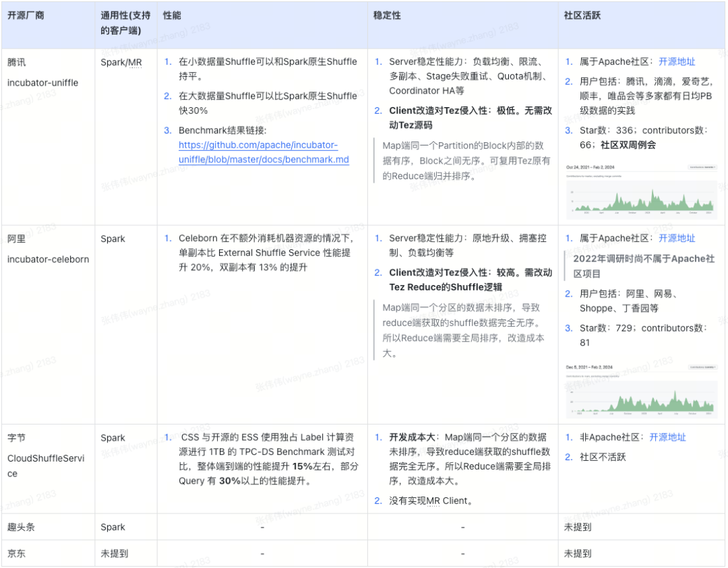Screen dimensions: 728x568
Task: Click 未提到 in 趣头条's 社区活跃 cell
Action: tap(578, 527)
